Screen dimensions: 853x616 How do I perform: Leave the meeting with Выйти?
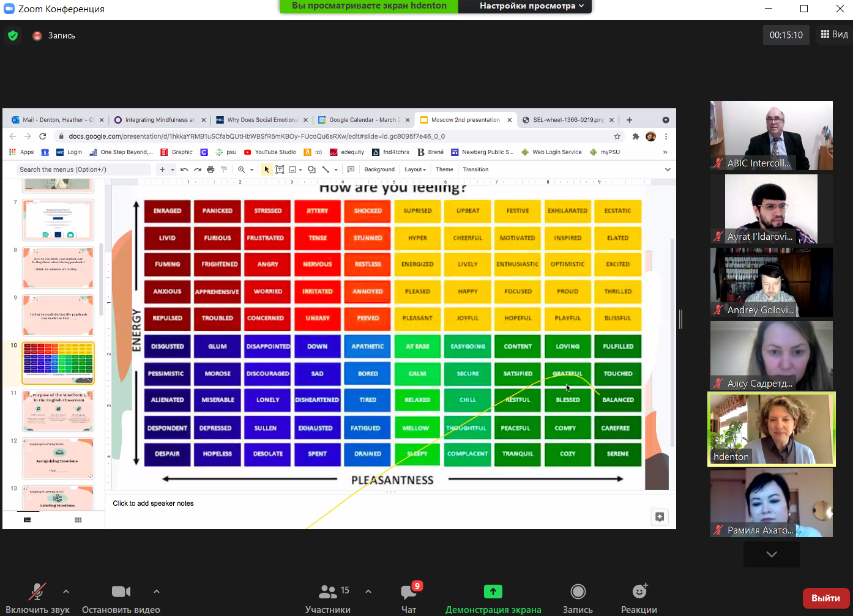coord(825,598)
